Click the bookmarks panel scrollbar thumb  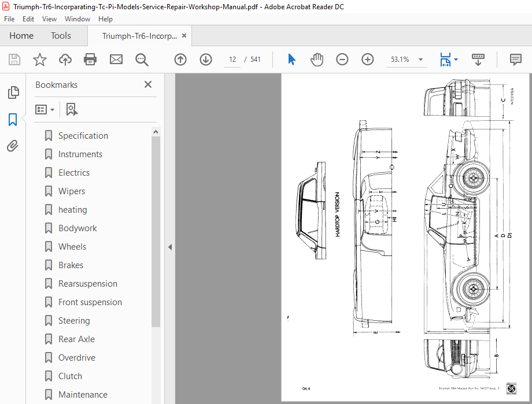(x=156, y=232)
